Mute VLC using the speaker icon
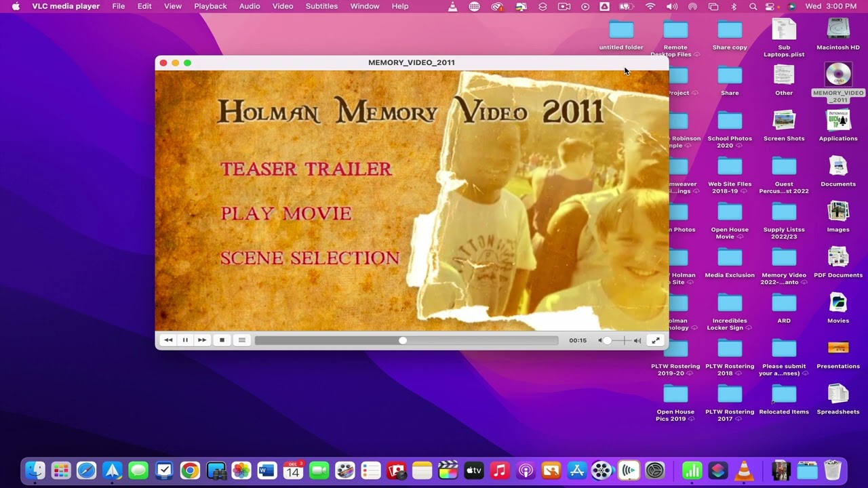 click(600, 340)
